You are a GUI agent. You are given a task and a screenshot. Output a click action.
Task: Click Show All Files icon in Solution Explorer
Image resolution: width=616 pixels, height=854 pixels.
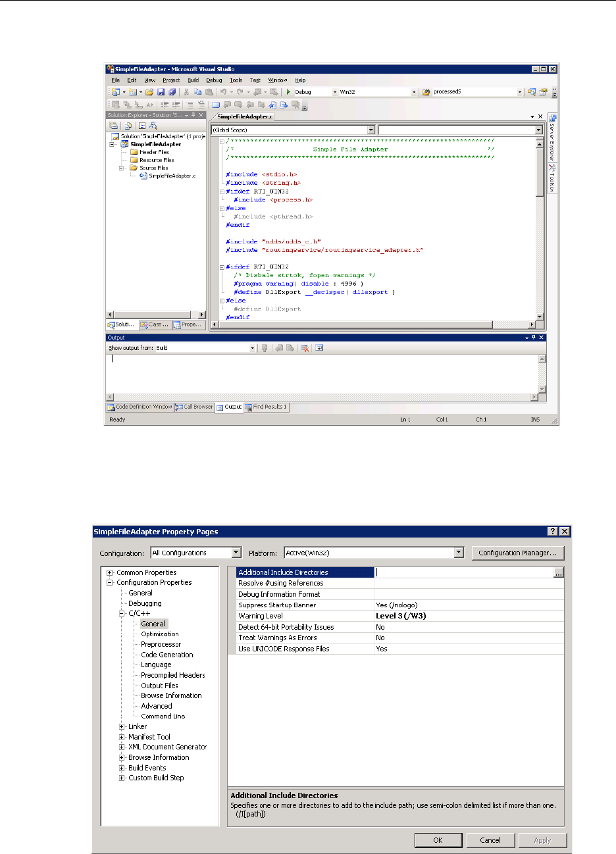[128, 126]
